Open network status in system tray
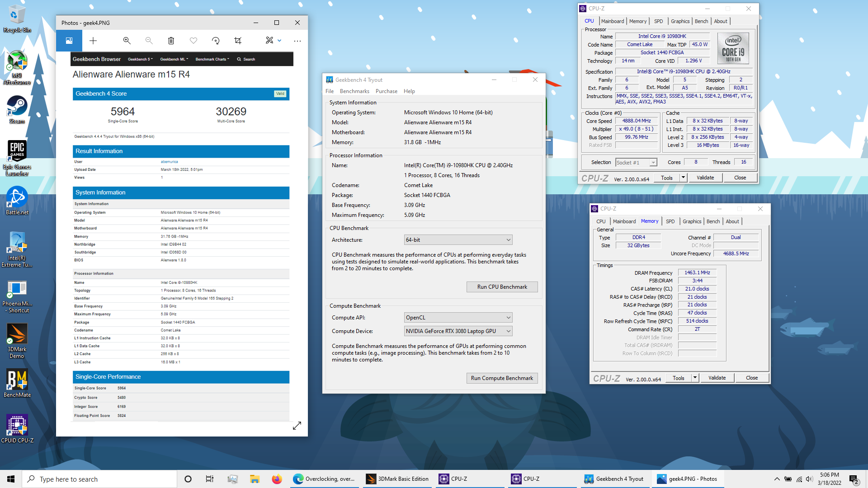The image size is (868, 488). [x=799, y=479]
